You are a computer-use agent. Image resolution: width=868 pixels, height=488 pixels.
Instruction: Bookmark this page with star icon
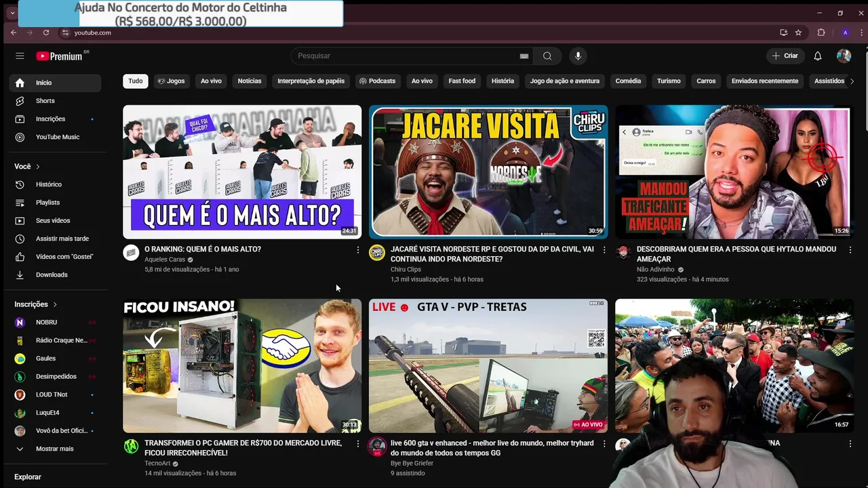798,33
